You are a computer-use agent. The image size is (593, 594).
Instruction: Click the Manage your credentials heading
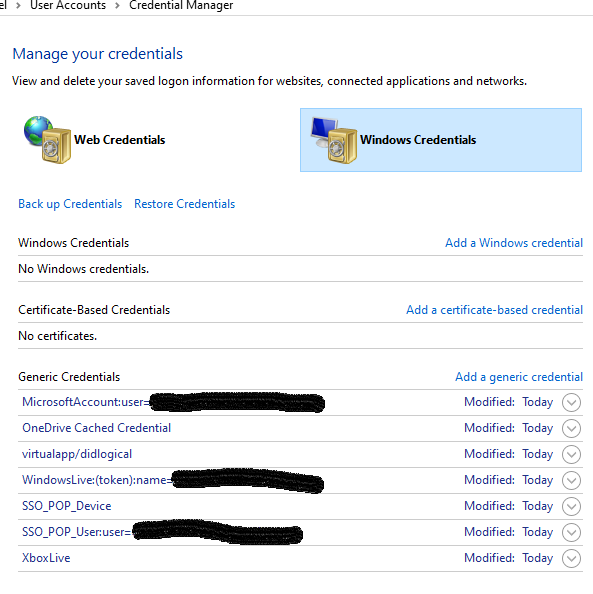click(x=97, y=54)
